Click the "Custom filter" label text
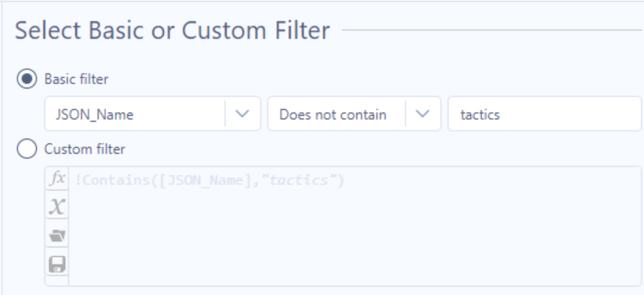Viewport: 644px width, 295px height. [x=84, y=149]
